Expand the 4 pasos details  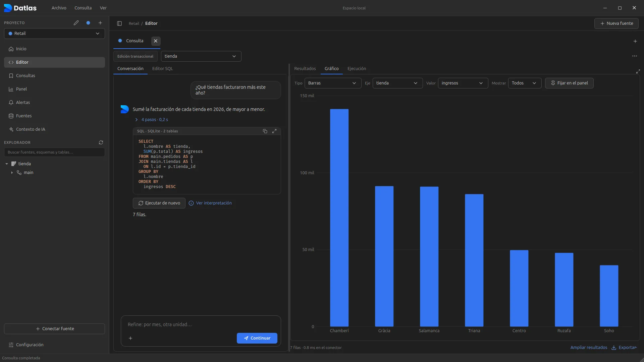coord(151,120)
